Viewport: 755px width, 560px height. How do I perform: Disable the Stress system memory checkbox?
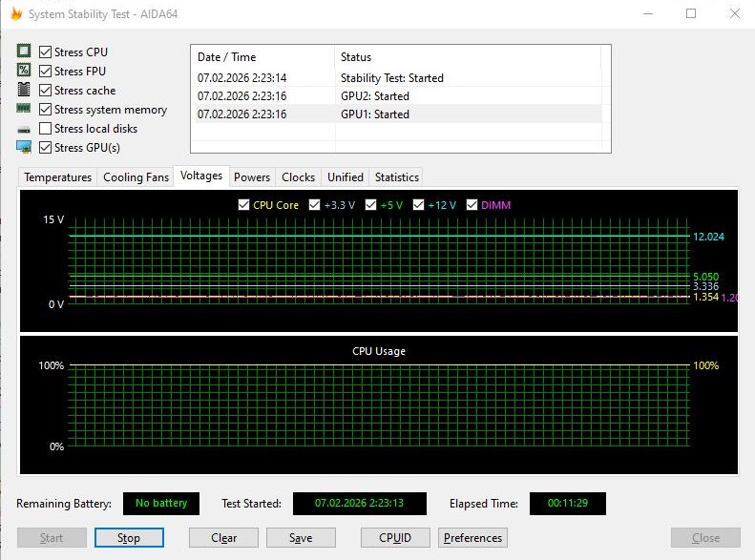point(45,110)
